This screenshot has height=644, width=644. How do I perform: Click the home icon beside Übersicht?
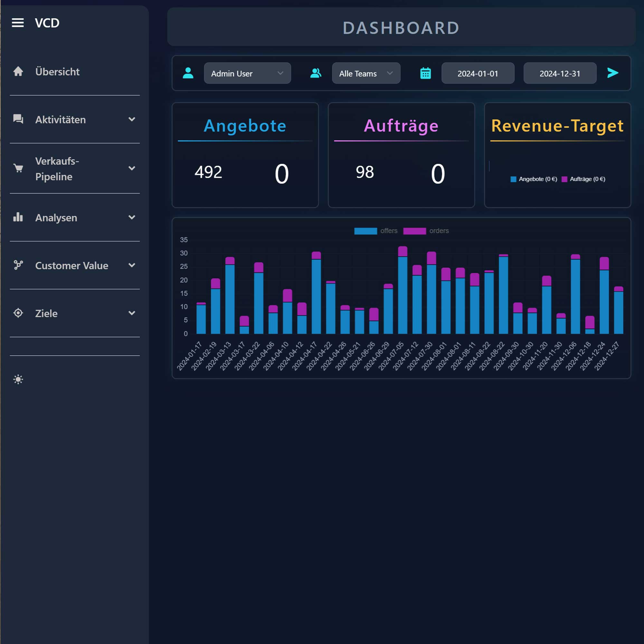(x=18, y=71)
